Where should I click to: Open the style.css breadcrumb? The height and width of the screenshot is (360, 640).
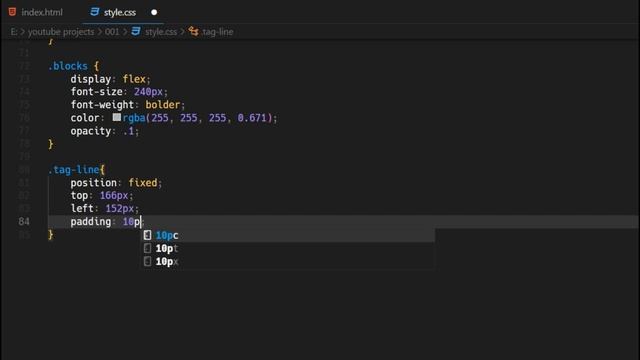161,32
